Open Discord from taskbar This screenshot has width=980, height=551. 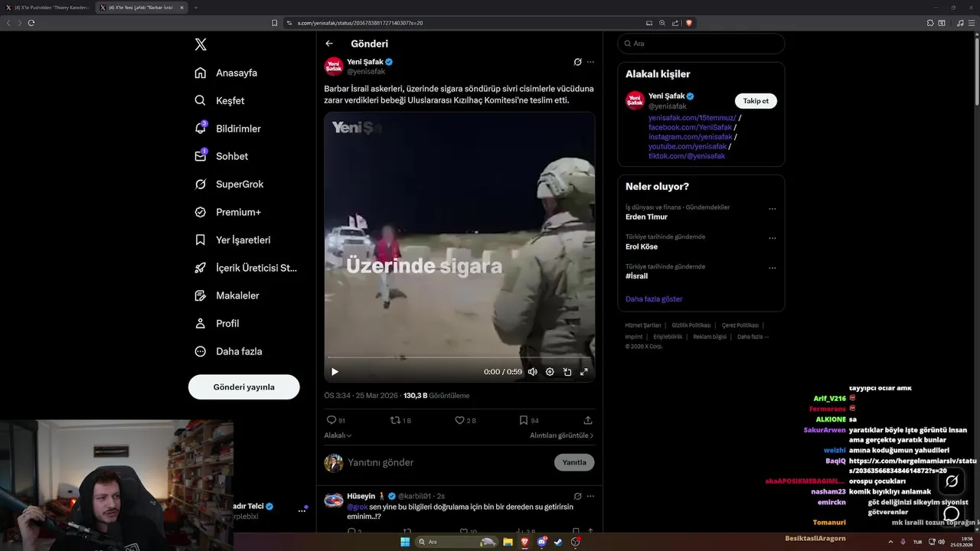tap(542, 542)
